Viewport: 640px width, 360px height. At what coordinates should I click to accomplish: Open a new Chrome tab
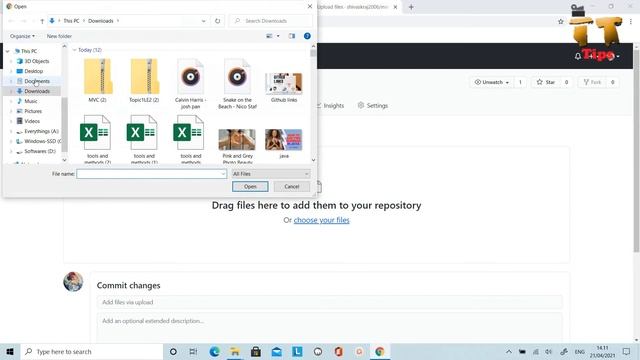[411, 7]
